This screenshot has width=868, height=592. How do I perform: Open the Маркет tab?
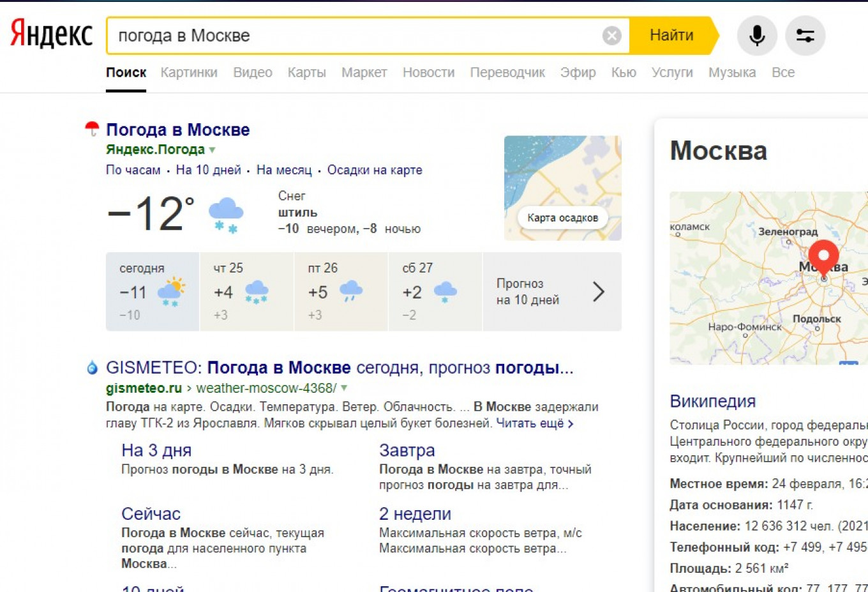[364, 73]
